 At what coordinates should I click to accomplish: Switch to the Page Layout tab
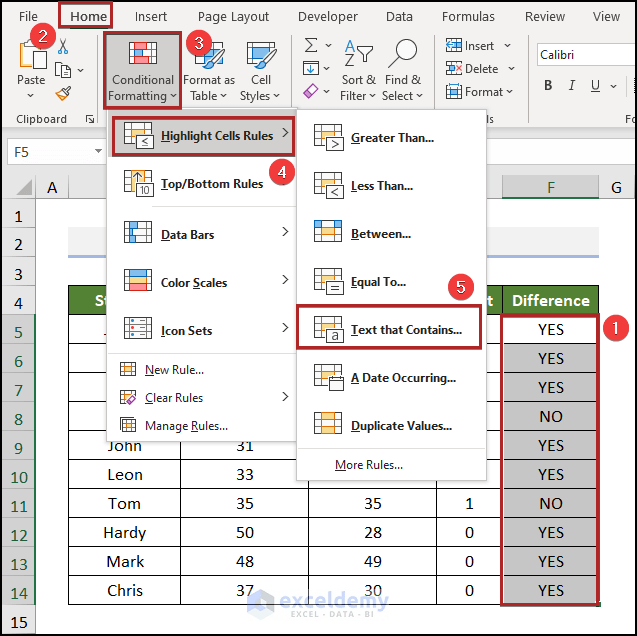[x=233, y=16]
